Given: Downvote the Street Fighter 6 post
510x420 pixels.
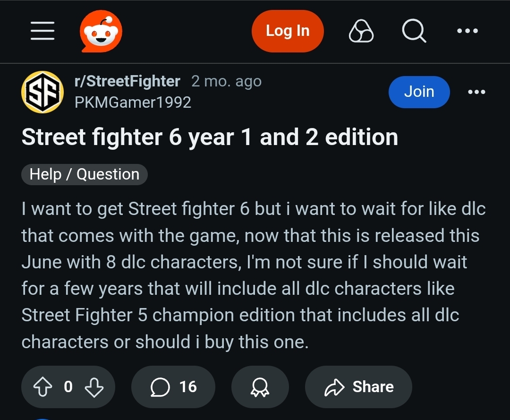Looking at the screenshot, I should [x=94, y=387].
